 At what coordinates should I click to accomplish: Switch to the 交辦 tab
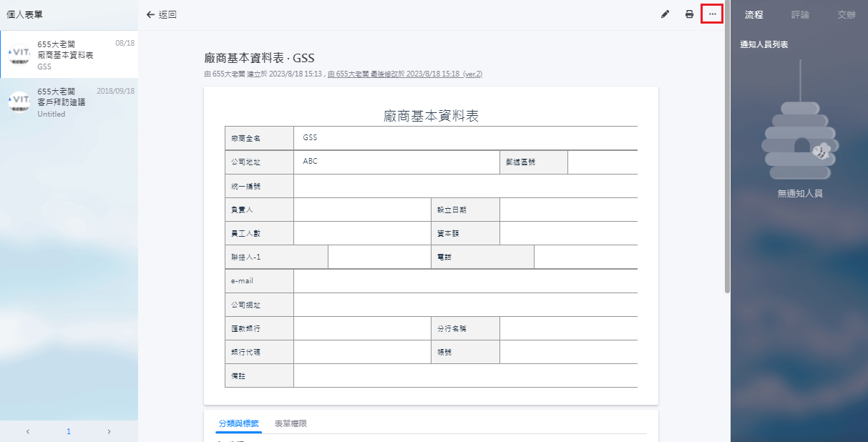846,14
